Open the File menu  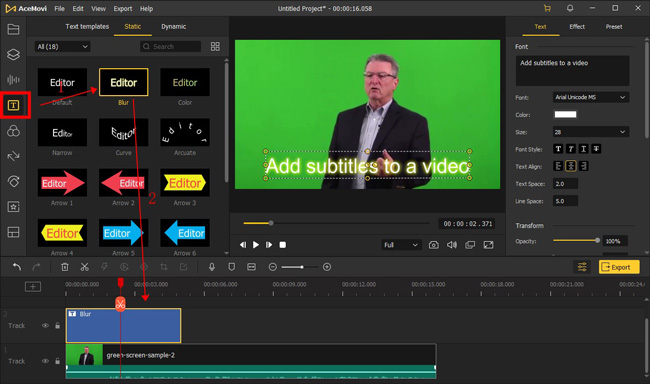click(59, 8)
